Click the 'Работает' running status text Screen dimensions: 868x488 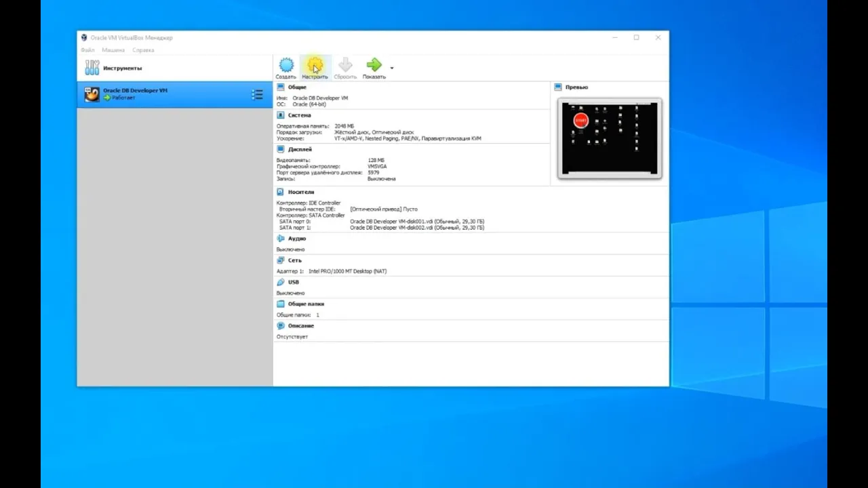(x=123, y=98)
